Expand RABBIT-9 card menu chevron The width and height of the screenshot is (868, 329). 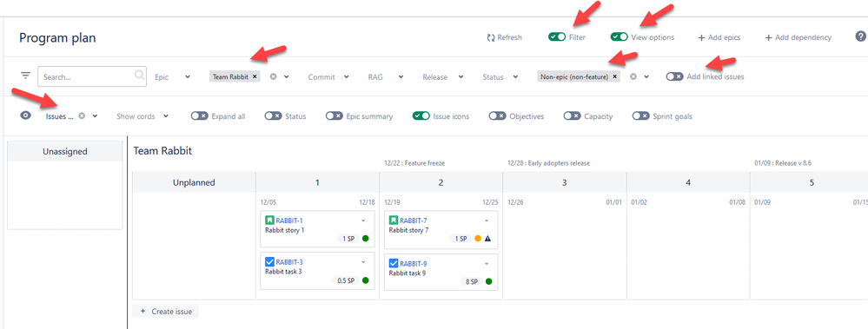(487, 263)
